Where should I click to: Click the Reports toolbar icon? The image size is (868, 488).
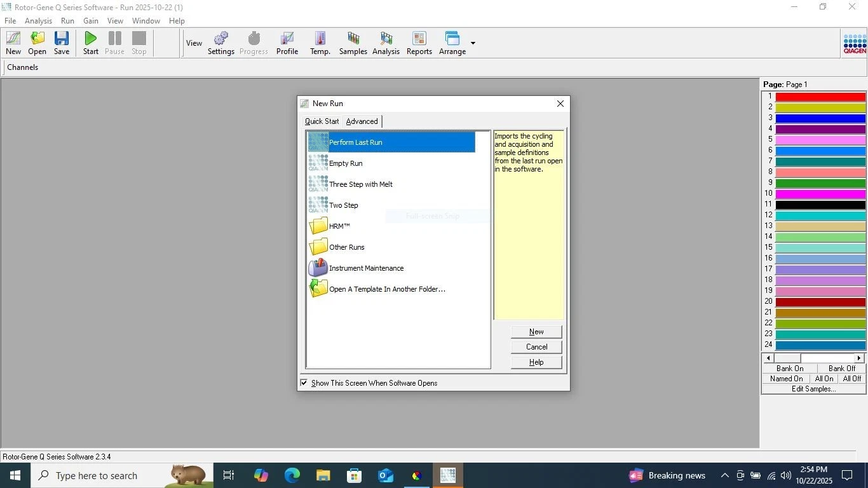pos(419,39)
